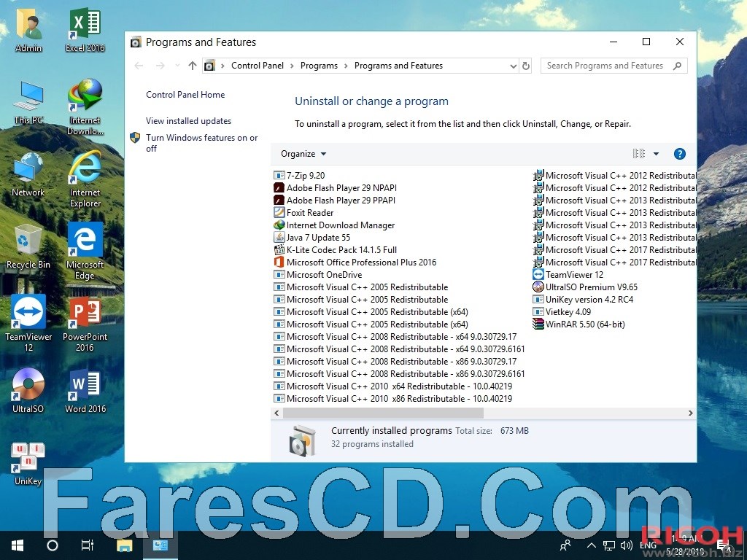The height and width of the screenshot is (560, 747).
Task: Open the view options dropdown arrow
Action: point(656,154)
